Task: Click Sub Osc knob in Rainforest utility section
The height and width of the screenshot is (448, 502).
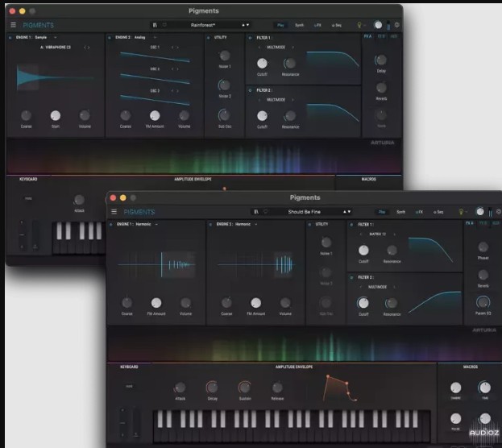Action: (x=224, y=115)
